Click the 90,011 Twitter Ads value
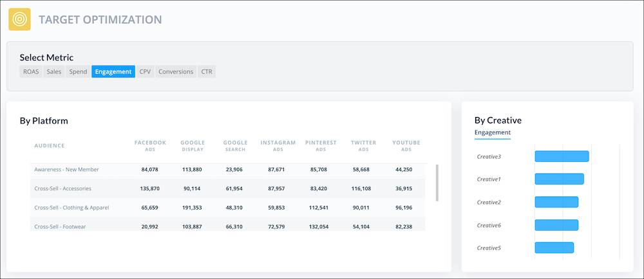The height and width of the screenshot is (279, 644). point(361,208)
